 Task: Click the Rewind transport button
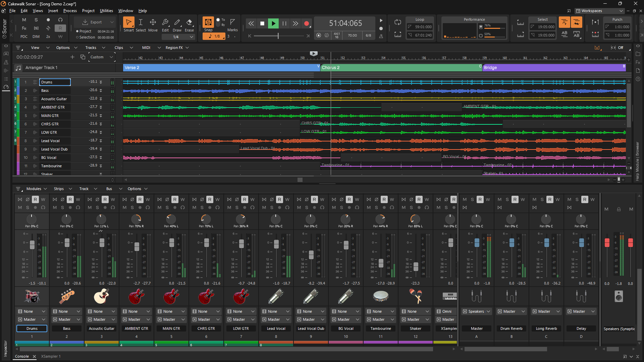[x=251, y=23]
